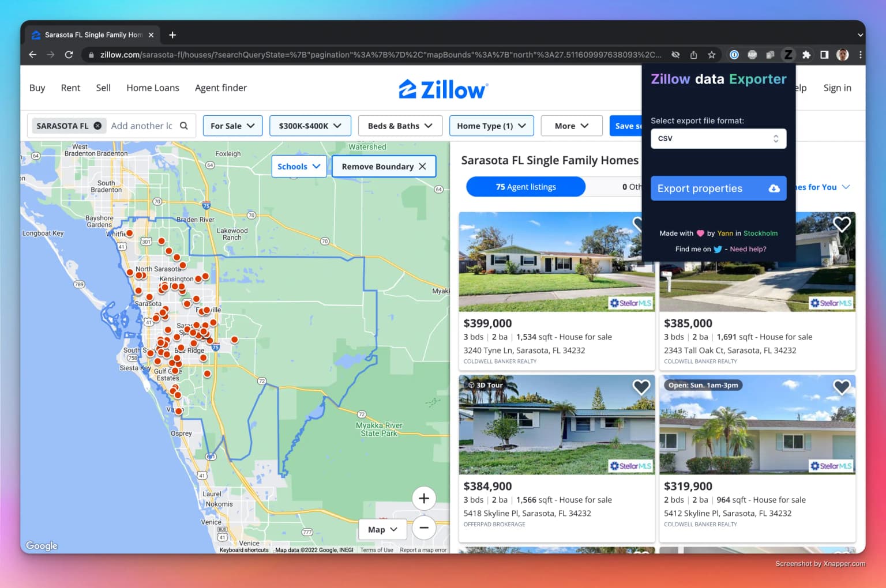Open the Home Loans menu

tap(153, 88)
